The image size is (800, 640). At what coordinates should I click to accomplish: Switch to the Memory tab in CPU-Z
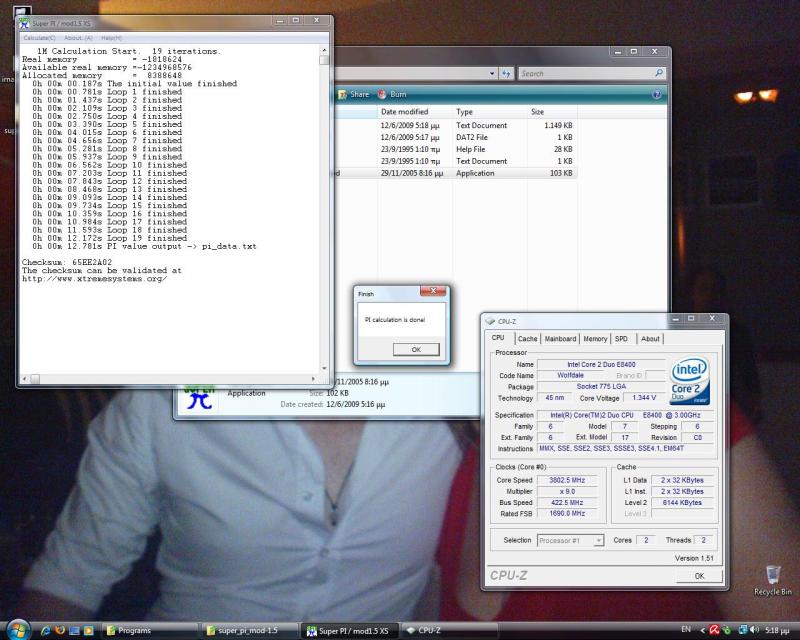pos(595,339)
